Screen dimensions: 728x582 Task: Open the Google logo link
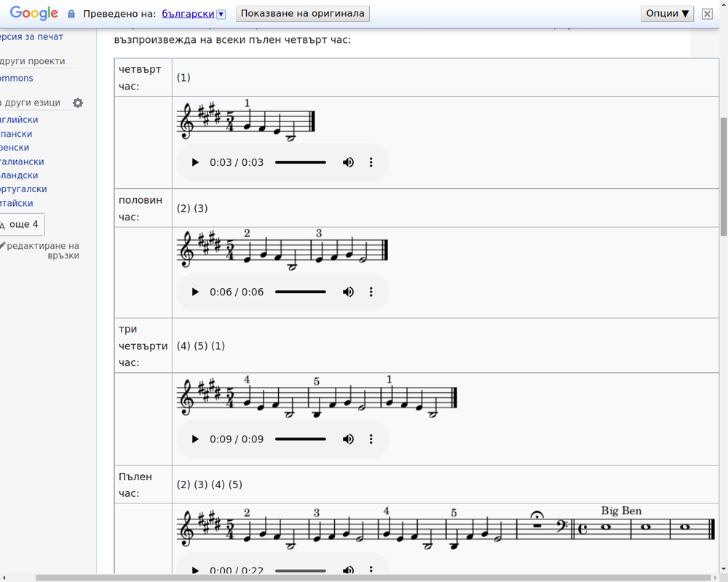click(34, 13)
